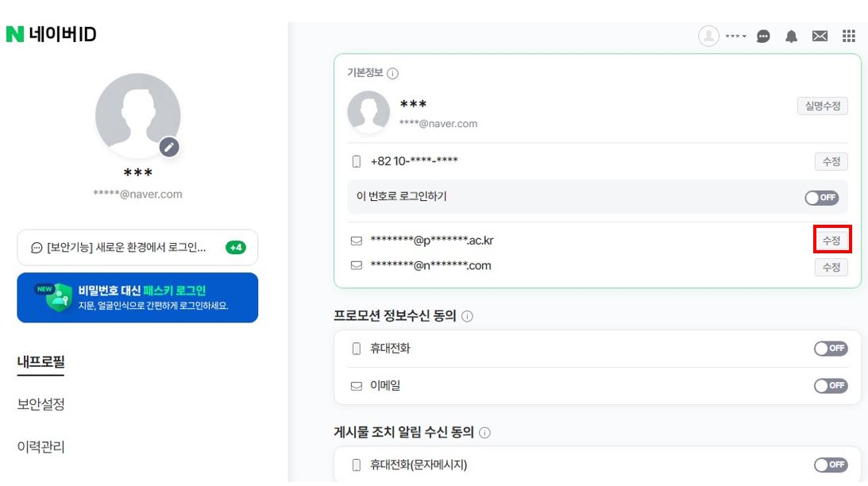Toggle 이 번호로 로그인하기 switch
The width and height of the screenshot is (868, 486).
[821, 198]
